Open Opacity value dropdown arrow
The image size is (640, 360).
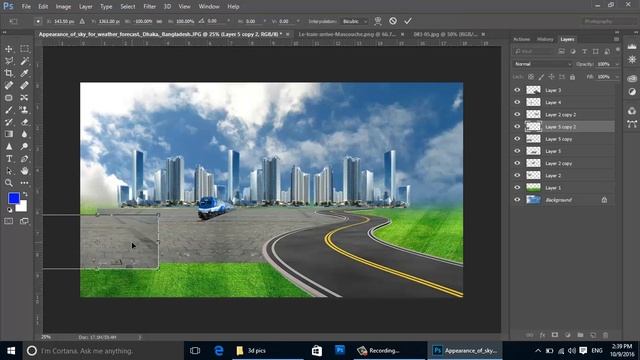click(617, 64)
